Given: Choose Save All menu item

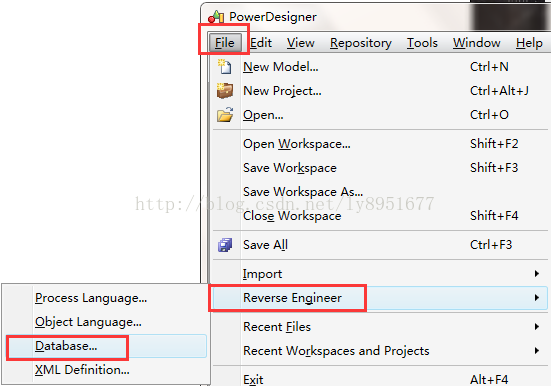Looking at the screenshot, I should pyautogui.click(x=380, y=245).
